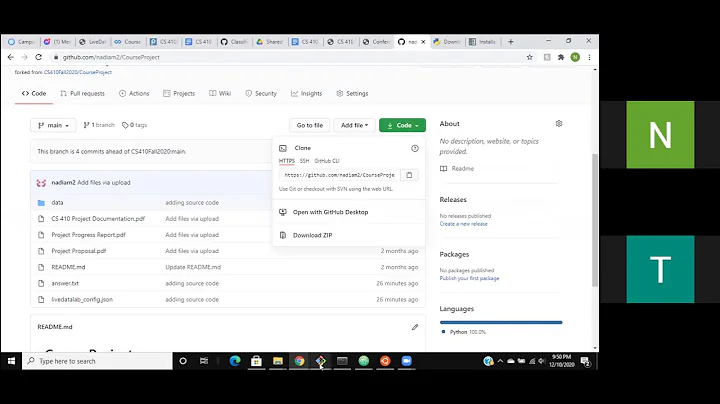720x404 pixels.
Task: Open the Insights tab
Action: click(x=306, y=94)
